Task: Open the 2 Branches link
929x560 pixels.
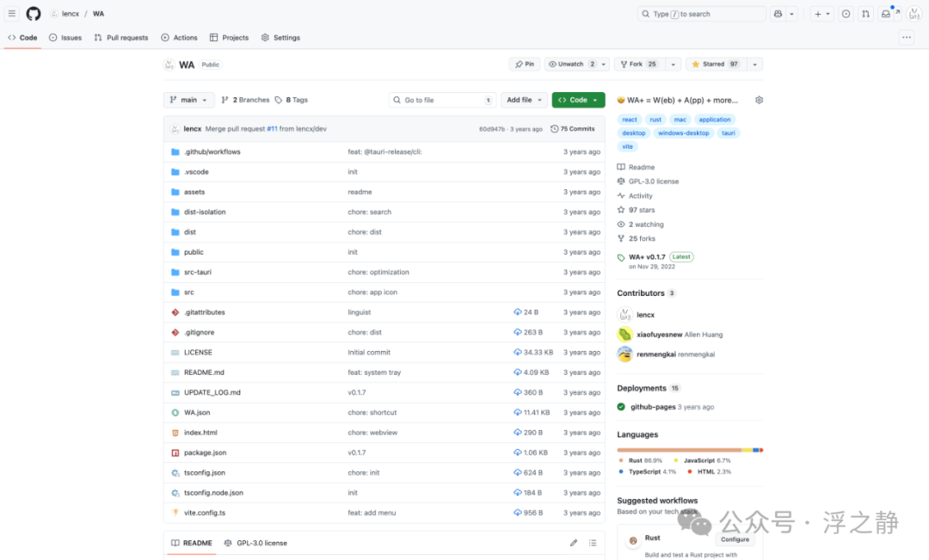Action: coord(245,100)
